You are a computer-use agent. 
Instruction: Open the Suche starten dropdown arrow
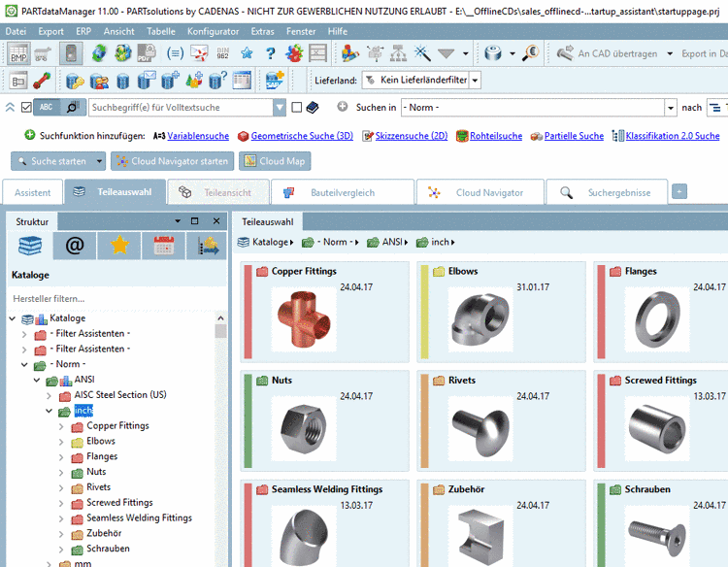coord(99,161)
